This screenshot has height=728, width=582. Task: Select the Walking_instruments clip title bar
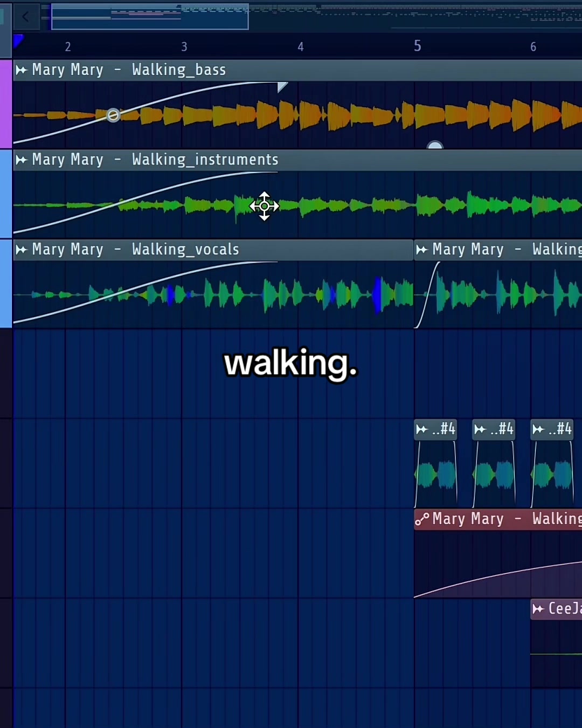tap(297, 160)
